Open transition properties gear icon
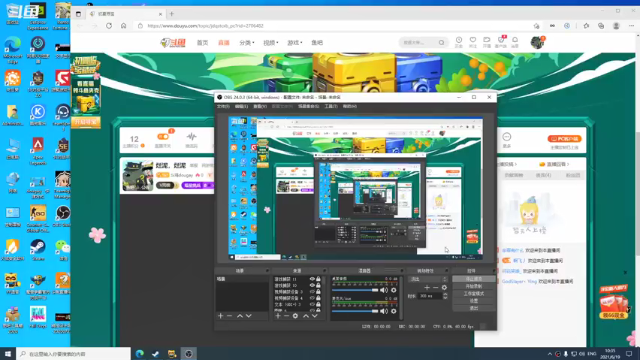 click(x=444, y=288)
